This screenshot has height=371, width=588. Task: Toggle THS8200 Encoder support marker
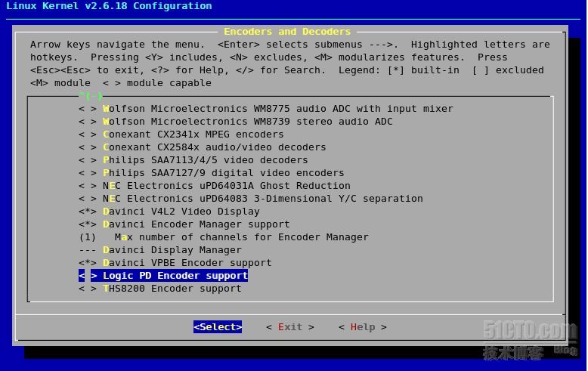click(x=88, y=289)
